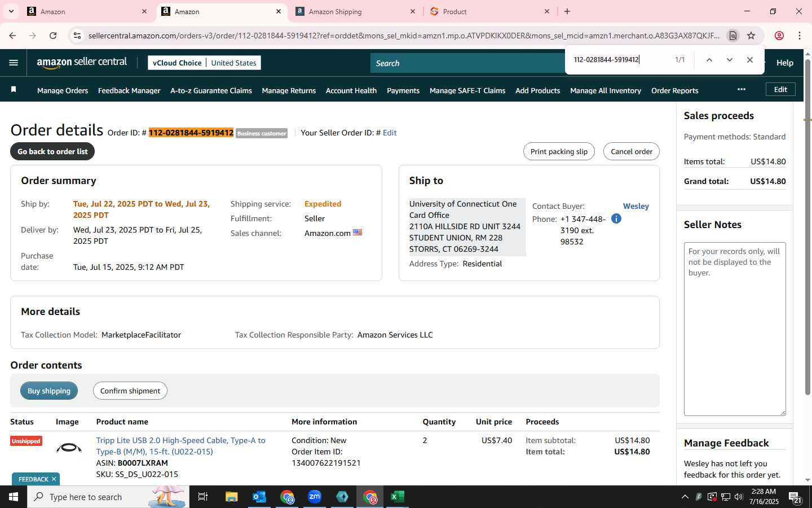The height and width of the screenshot is (508, 812).
Task: Open the hamburger navigation menu
Action: tap(14, 63)
